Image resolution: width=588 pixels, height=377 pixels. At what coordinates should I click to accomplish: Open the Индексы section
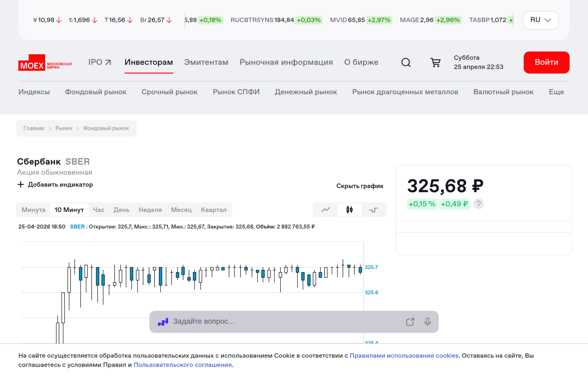coord(34,92)
